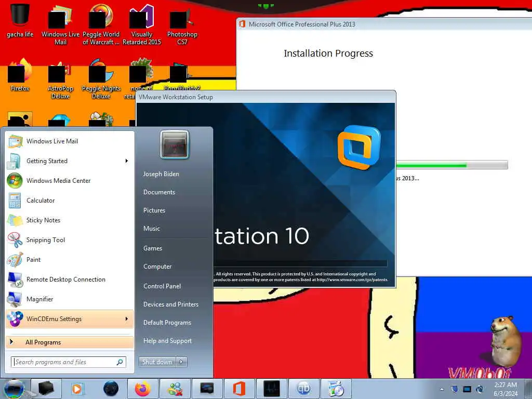Viewport: 532px width, 399px height.
Task: Click the Getting Started icon in Start menu
Action: coord(14,161)
